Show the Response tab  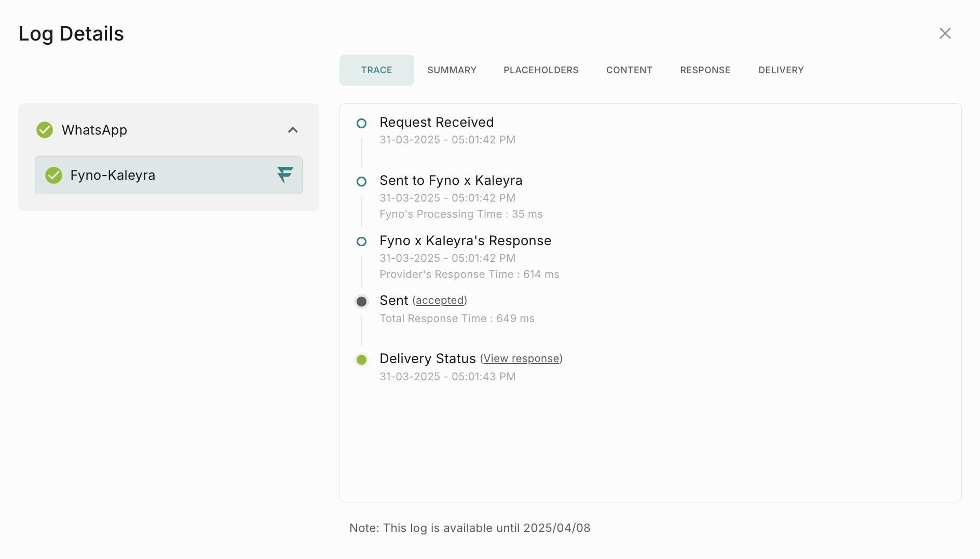point(705,70)
